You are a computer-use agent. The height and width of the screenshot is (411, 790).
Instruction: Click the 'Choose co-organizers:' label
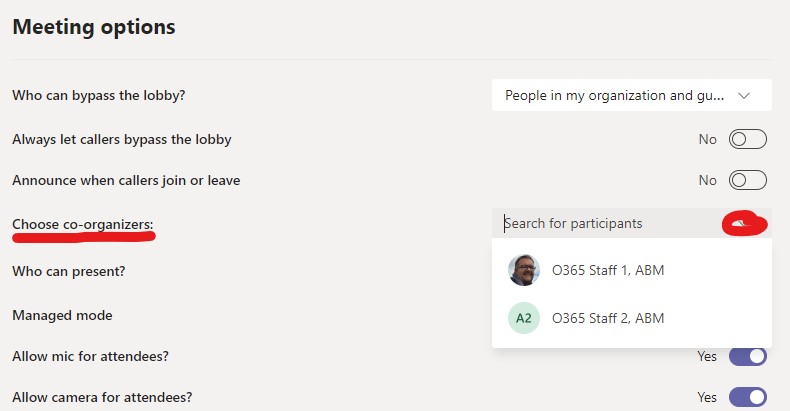click(x=83, y=224)
